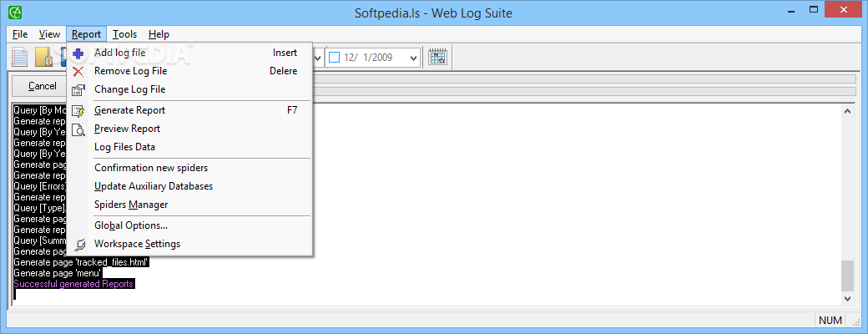Open Spiders Manager menu entry

[x=190, y=205]
